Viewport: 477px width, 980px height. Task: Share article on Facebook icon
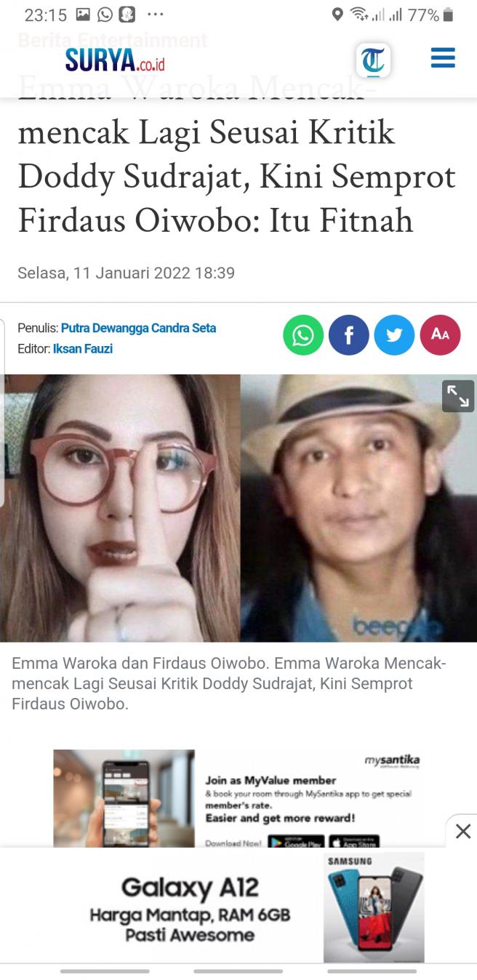(349, 335)
